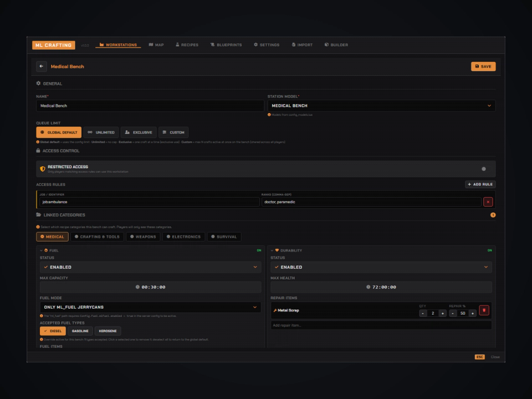
Task: Enable the Weapons linked category
Action: (x=143, y=237)
